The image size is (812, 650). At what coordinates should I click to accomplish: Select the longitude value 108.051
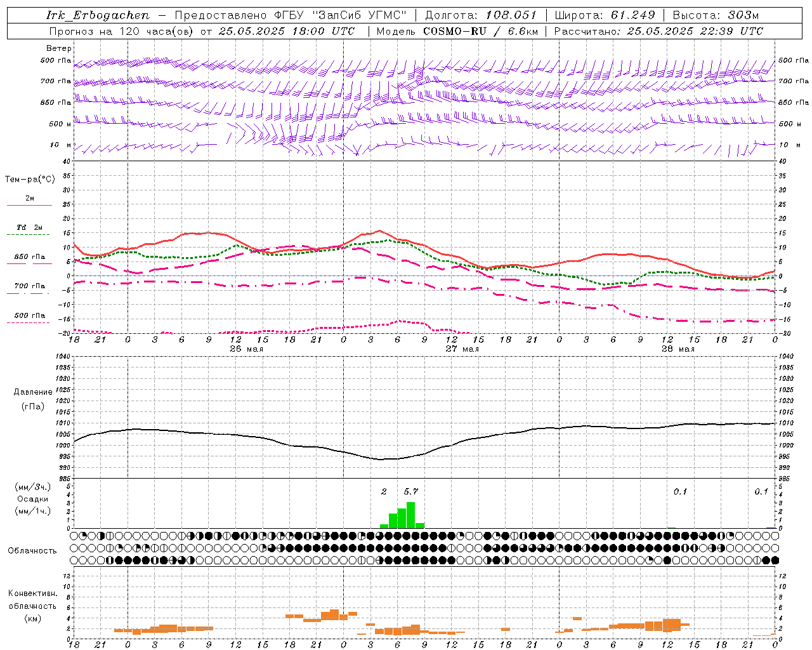point(511,15)
